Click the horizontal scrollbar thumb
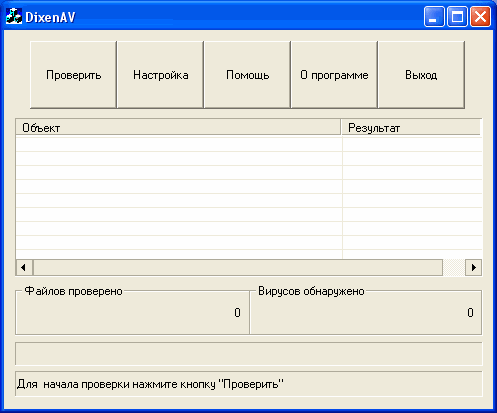Screen dimensions: 497x413 point(238,267)
